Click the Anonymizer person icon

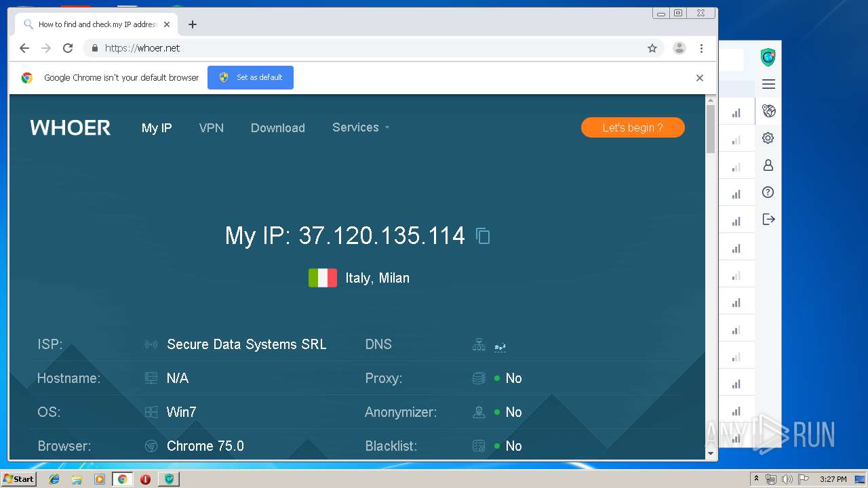tap(479, 412)
